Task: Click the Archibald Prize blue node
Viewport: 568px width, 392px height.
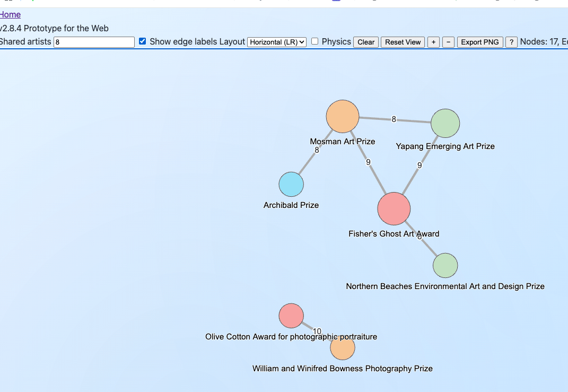Action: coord(291,185)
